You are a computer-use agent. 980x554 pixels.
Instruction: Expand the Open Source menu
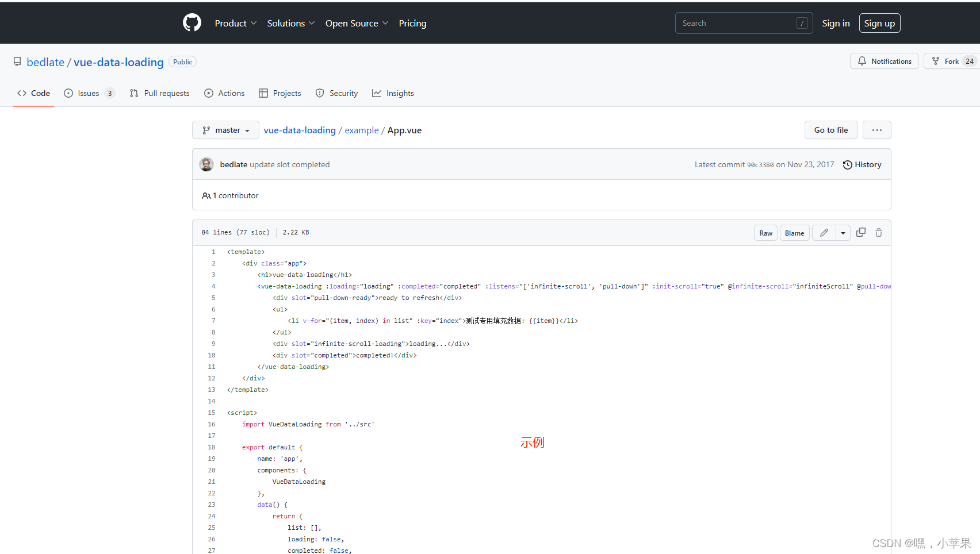click(357, 23)
